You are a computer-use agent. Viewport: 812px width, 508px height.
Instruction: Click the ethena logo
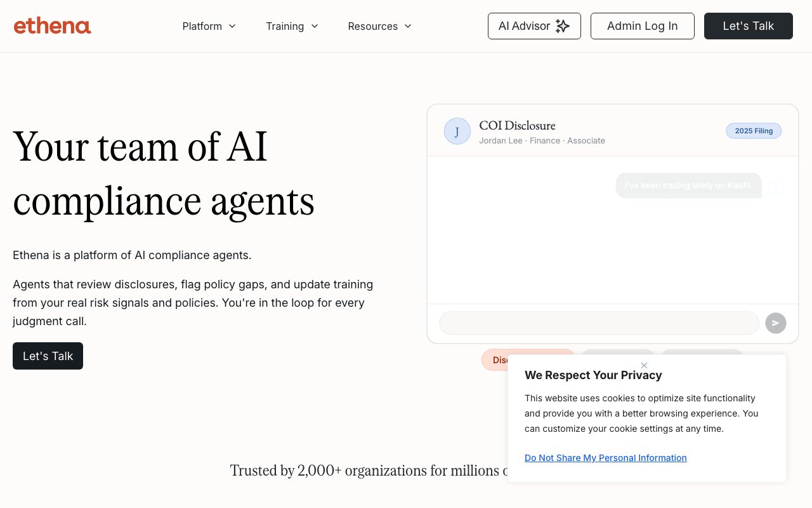coord(53,26)
